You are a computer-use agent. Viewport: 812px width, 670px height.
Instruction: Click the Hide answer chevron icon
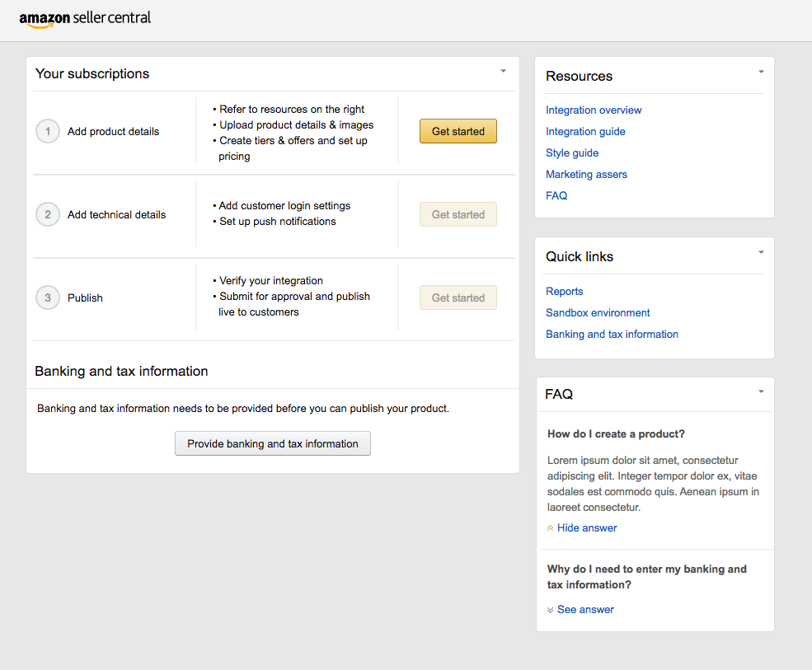pyautogui.click(x=550, y=528)
